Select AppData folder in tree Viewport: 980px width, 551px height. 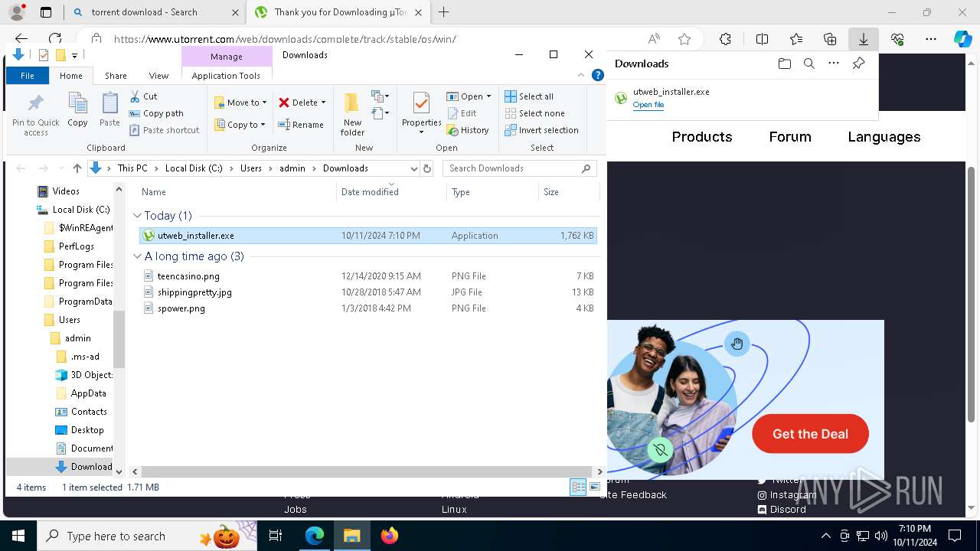pos(89,393)
